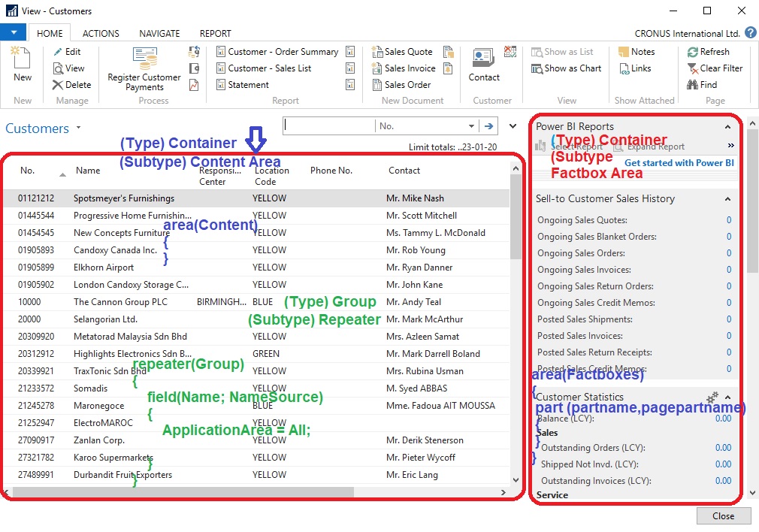
Task: Open the search field 'No.' dropdown
Action: coord(471,126)
